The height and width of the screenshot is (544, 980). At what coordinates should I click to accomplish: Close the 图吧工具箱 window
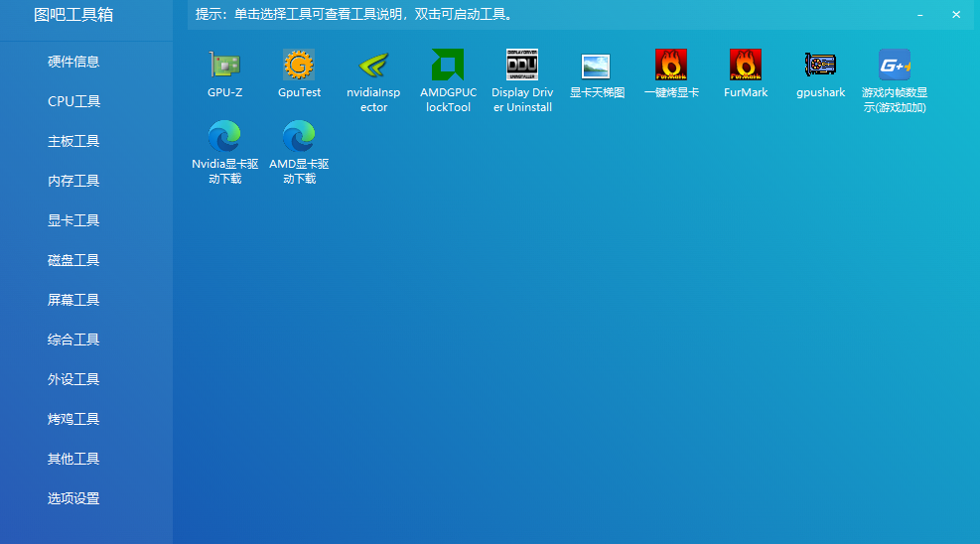[956, 14]
